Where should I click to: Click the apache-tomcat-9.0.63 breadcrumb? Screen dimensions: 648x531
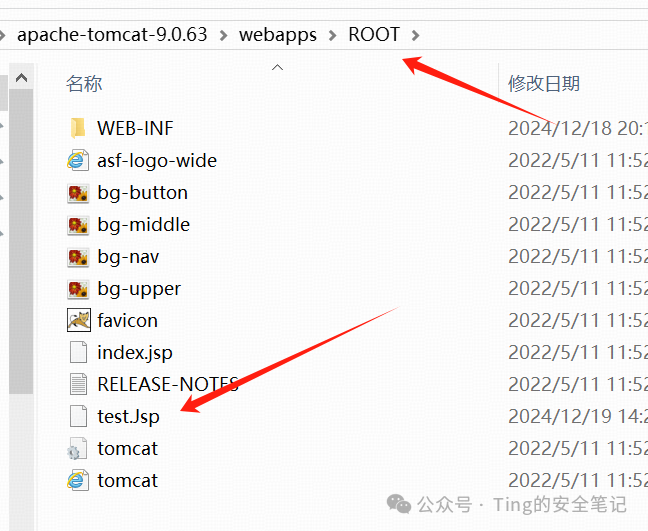(112, 34)
